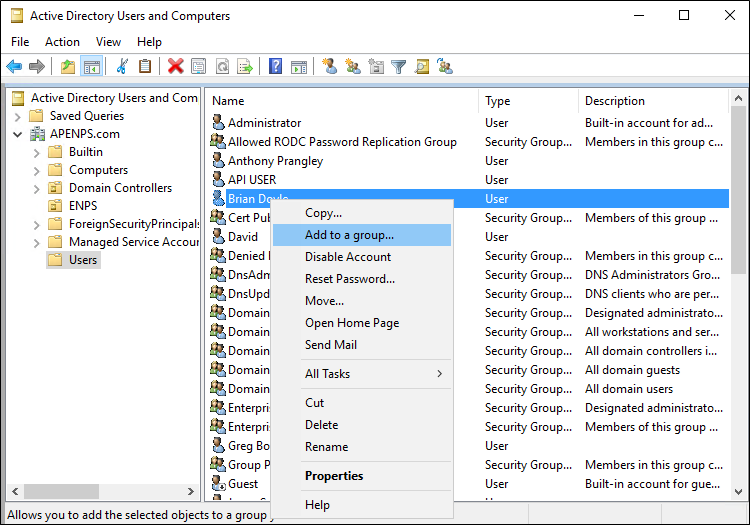Choose Rename in the context menu
750x525 pixels.
click(x=362, y=447)
